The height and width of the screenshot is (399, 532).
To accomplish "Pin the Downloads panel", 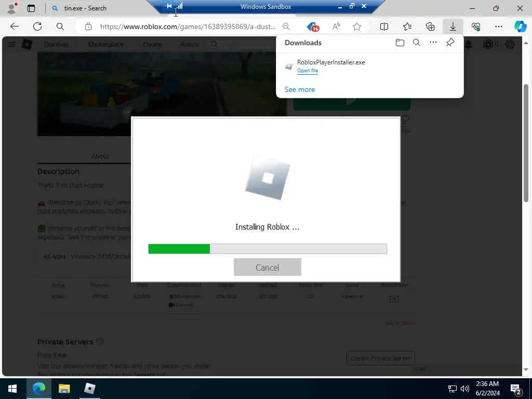I will 450,43.
